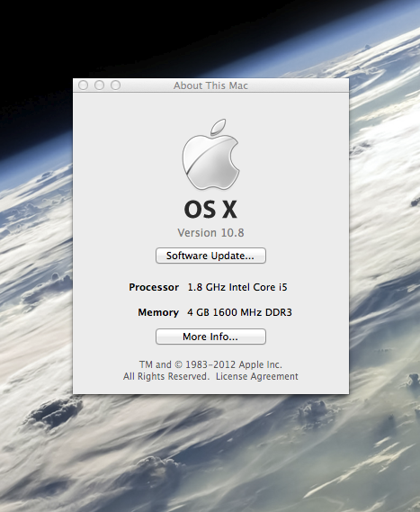Select the '1.8 GHz Intel Core i5' value

click(x=237, y=287)
